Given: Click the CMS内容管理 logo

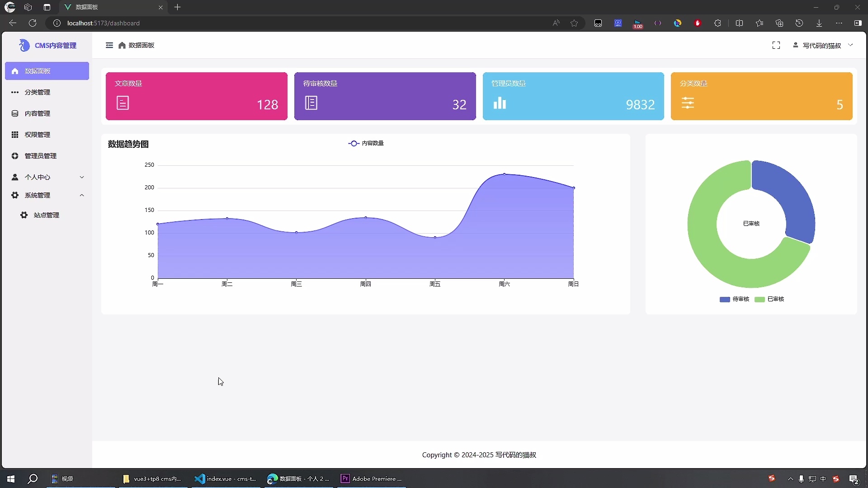Looking at the screenshot, I should click(47, 45).
